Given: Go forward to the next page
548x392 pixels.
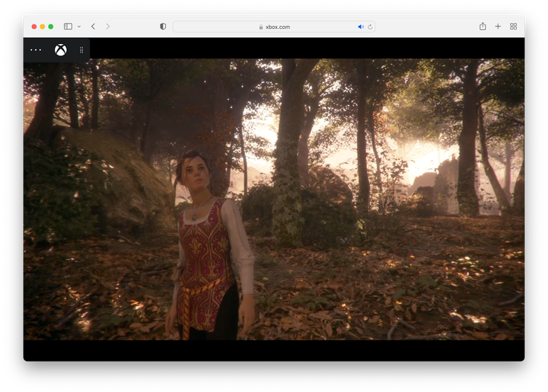Looking at the screenshot, I should [x=107, y=27].
